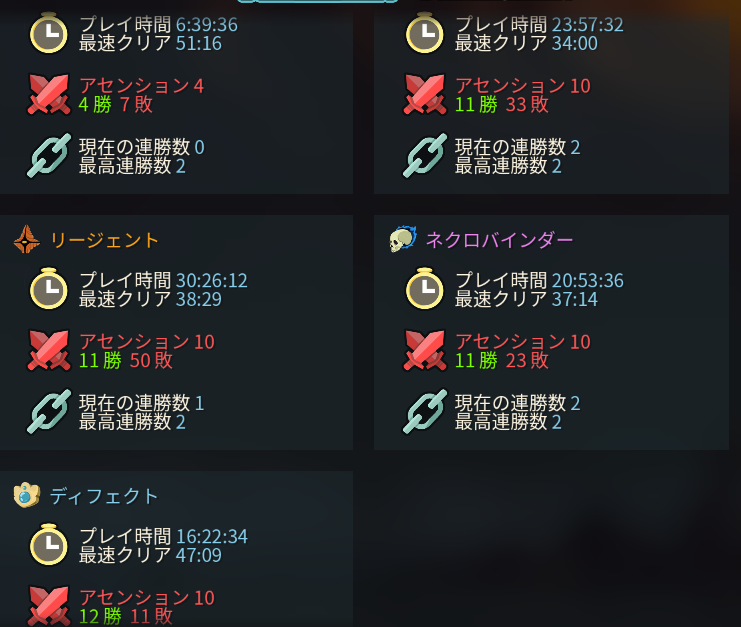Click chain link icon beside 現在の連勝数 0
The width and height of the screenshot is (741, 627).
[49, 155]
